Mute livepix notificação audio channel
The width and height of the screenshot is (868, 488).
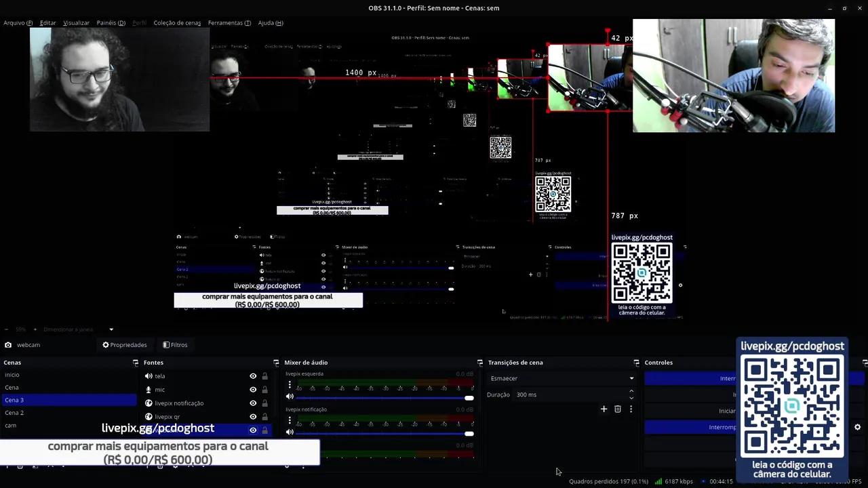tap(290, 432)
